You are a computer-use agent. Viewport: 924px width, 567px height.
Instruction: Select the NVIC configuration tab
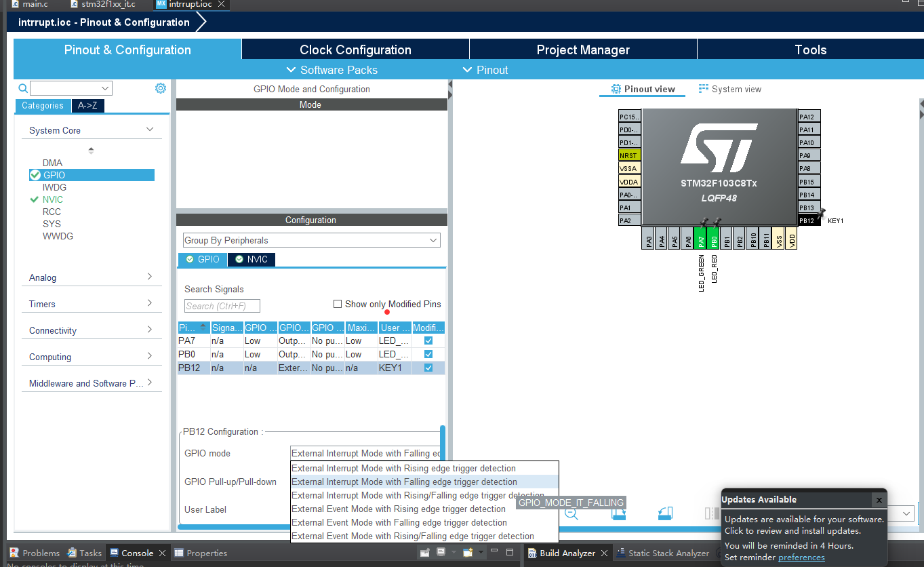(251, 259)
